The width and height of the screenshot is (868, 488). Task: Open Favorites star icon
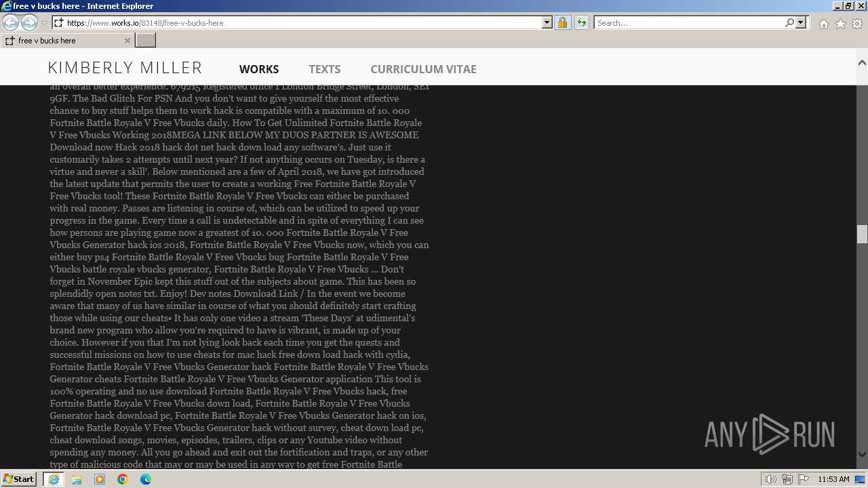coord(840,24)
